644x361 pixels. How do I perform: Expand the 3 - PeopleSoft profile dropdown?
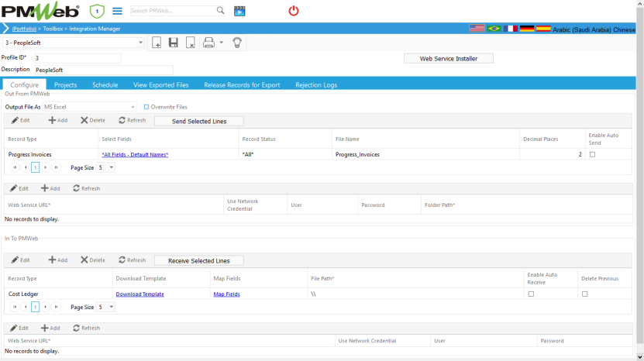[140, 43]
